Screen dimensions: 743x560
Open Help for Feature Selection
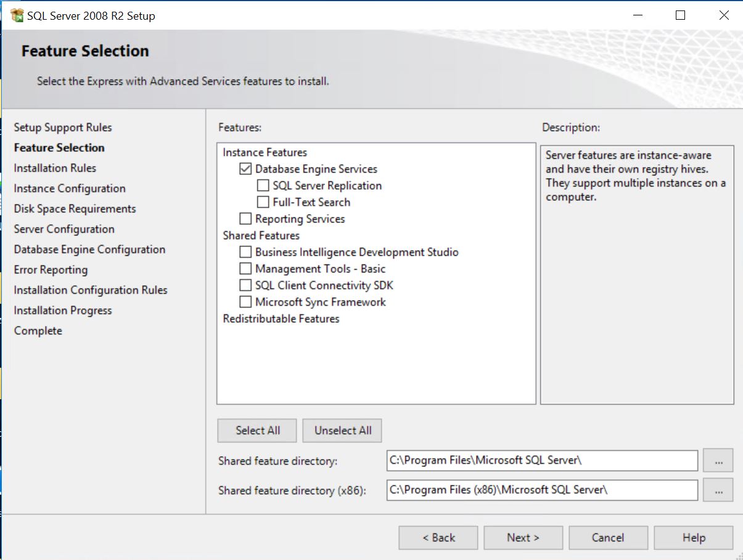694,538
